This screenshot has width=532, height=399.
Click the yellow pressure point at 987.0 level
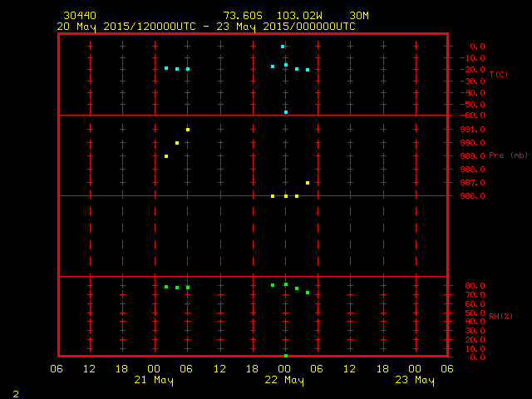click(x=308, y=183)
